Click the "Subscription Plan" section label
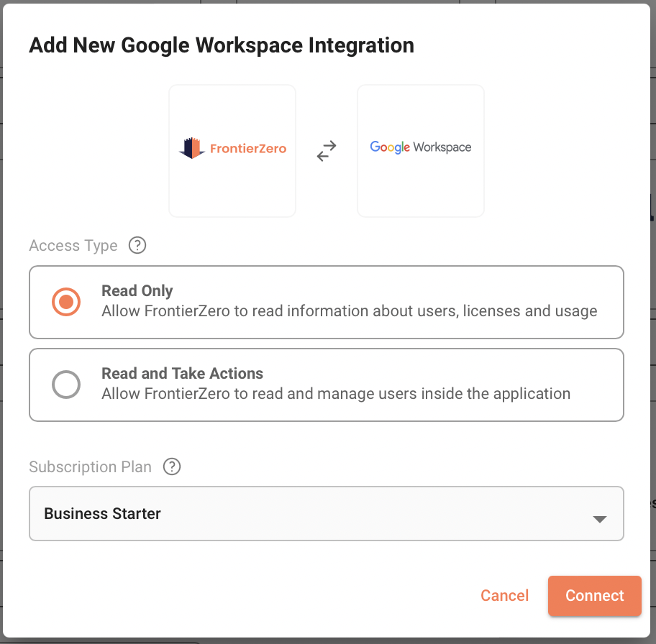656x644 pixels. click(90, 467)
